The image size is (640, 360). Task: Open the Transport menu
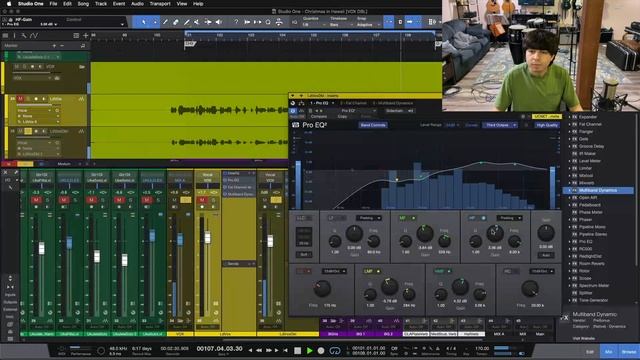pos(160,4)
